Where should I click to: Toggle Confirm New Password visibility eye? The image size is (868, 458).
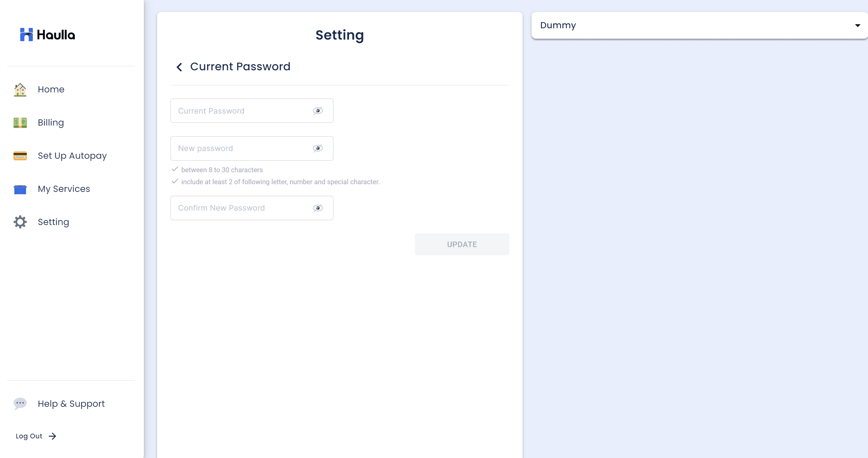318,208
